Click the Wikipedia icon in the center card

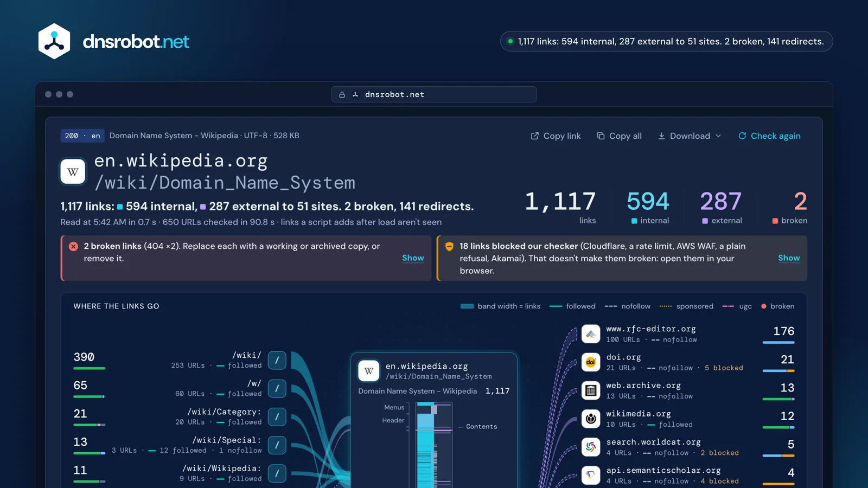pyautogui.click(x=369, y=371)
